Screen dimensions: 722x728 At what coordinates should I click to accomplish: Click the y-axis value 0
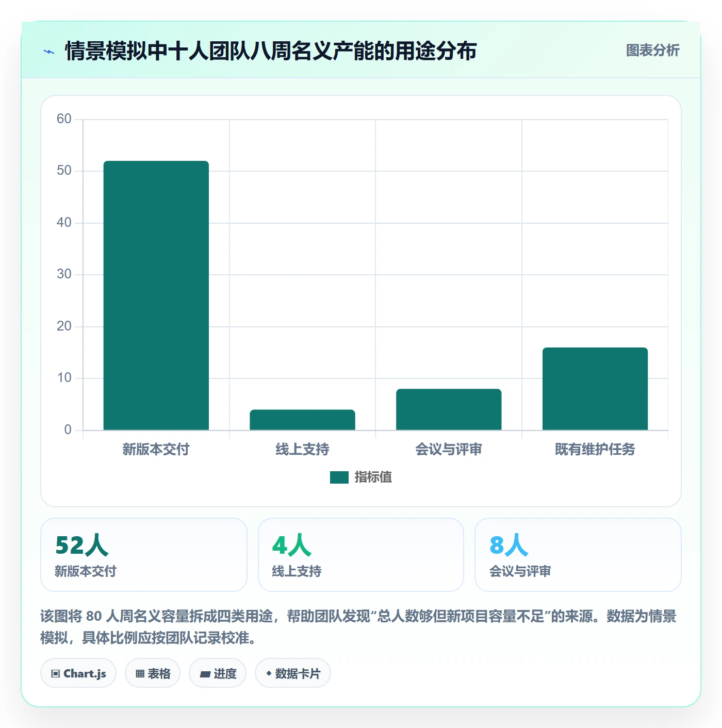[x=68, y=430]
